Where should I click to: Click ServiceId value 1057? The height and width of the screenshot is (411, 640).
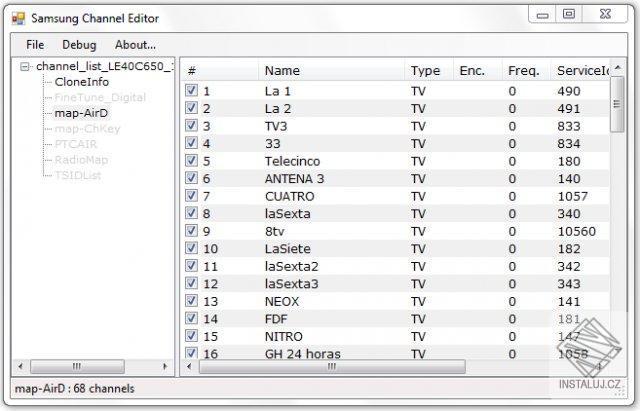point(573,196)
